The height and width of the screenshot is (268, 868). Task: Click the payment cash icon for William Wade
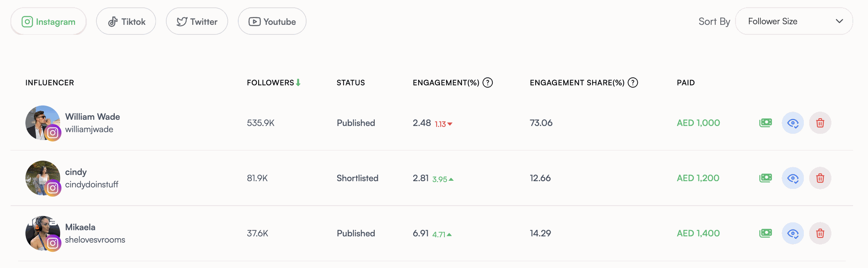[x=765, y=123]
